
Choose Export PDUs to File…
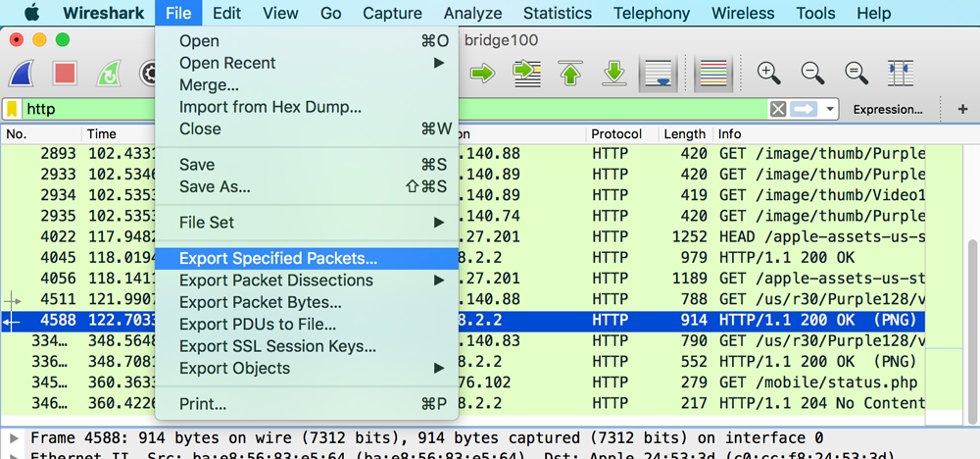pos(307,325)
